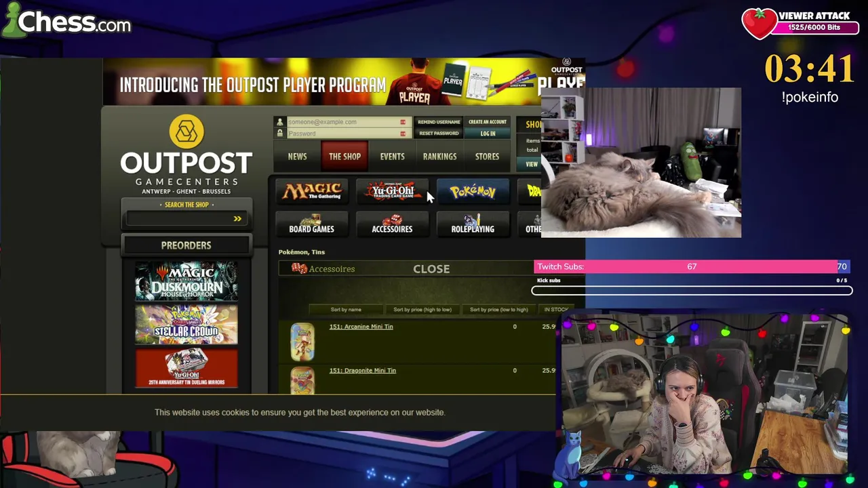
Task: Click the Twitch Subs progress bar
Action: pos(692,266)
